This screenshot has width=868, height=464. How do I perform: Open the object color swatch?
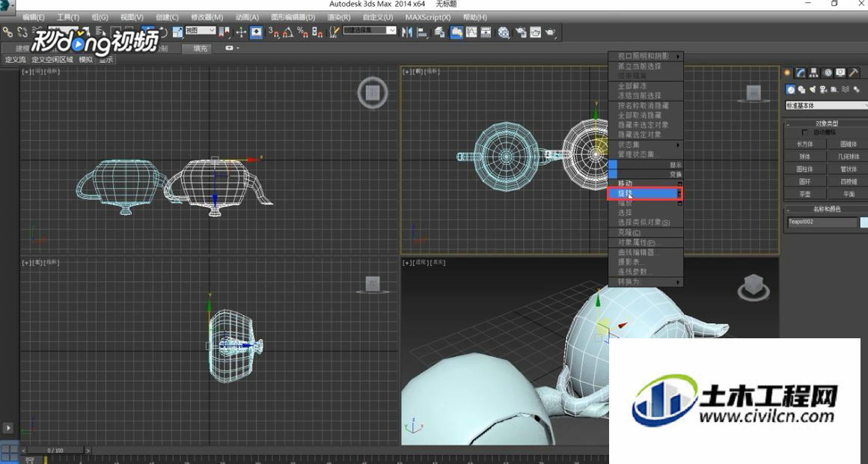pyautogui.click(x=864, y=222)
